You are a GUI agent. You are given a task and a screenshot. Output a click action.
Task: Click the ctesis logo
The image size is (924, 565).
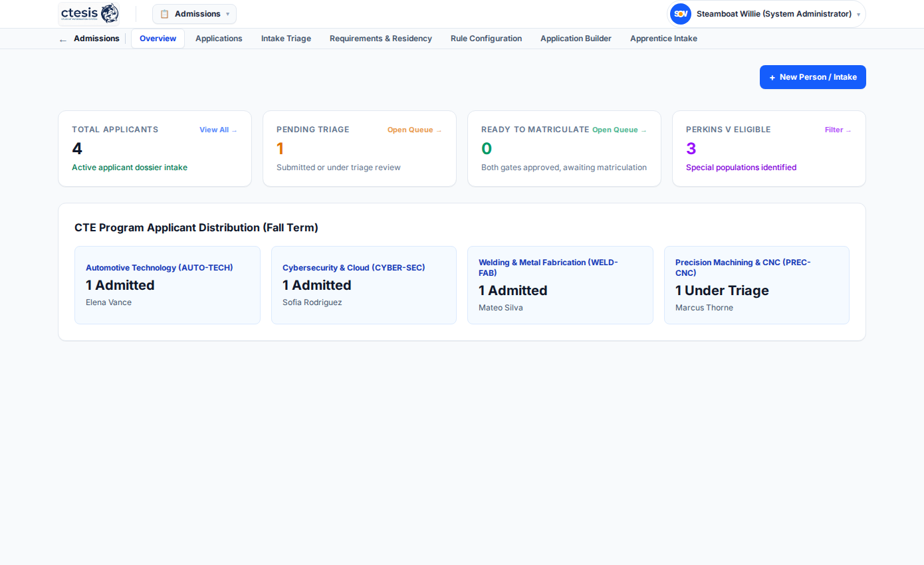point(89,13)
